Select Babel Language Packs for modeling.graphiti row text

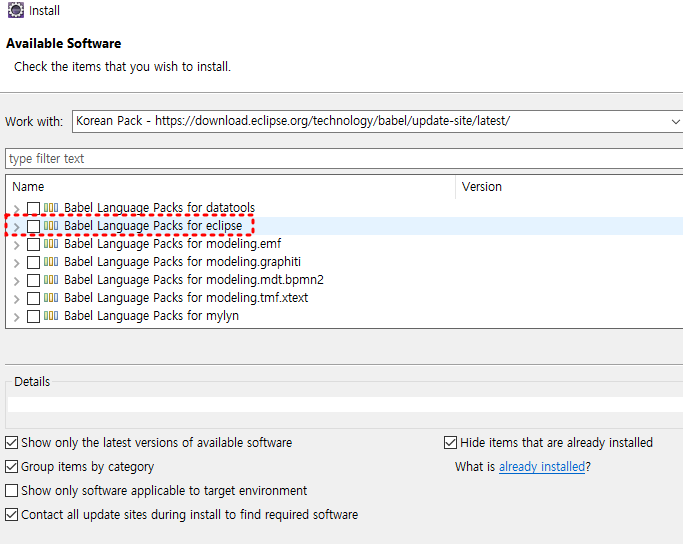(x=183, y=262)
